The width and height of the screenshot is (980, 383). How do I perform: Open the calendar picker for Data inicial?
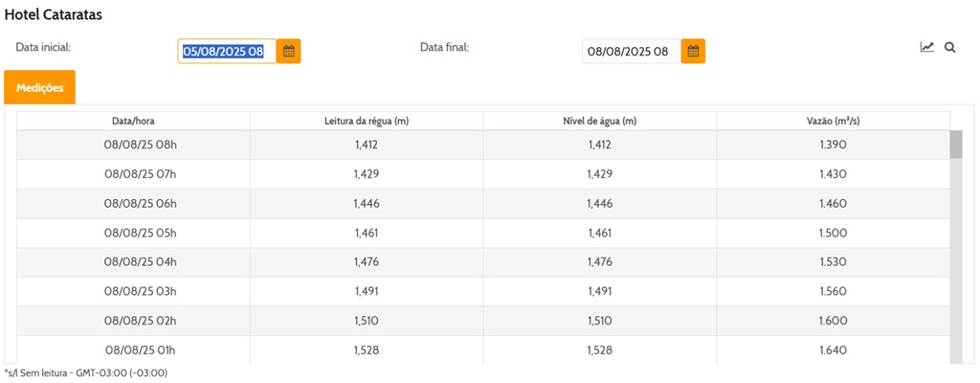click(288, 51)
